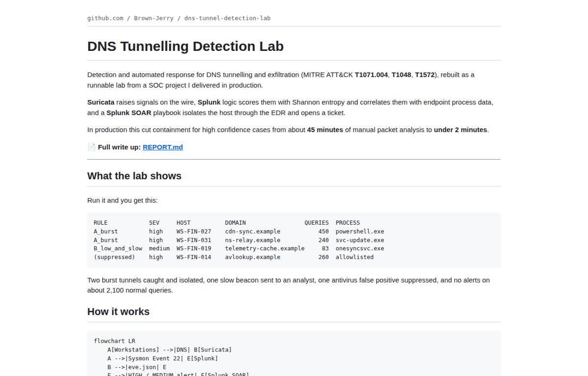
Task: Click domain ns-relay.example
Action: (253, 240)
